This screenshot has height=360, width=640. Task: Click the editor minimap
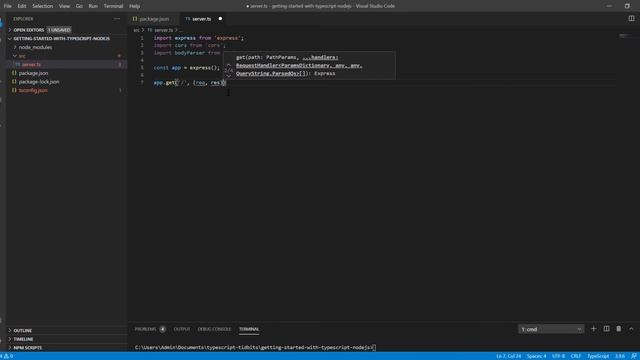pyautogui.click(x=623, y=36)
